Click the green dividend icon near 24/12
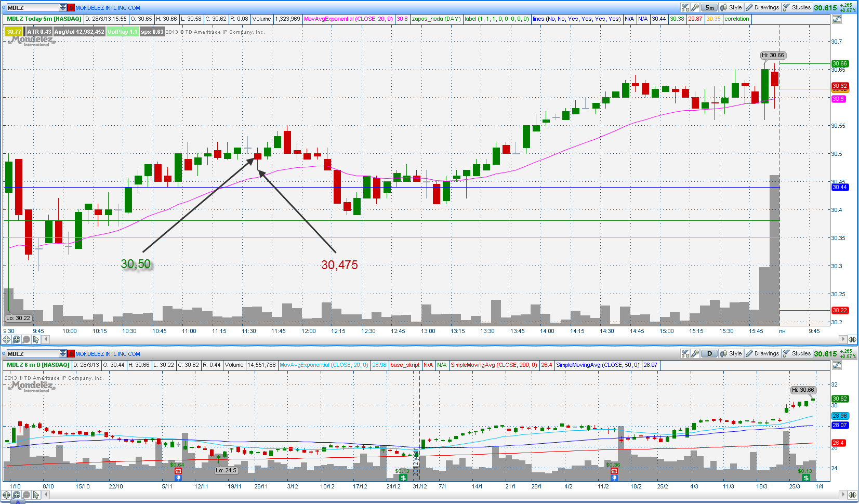The width and height of the screenshot is (859, 504). coord(403,478)
